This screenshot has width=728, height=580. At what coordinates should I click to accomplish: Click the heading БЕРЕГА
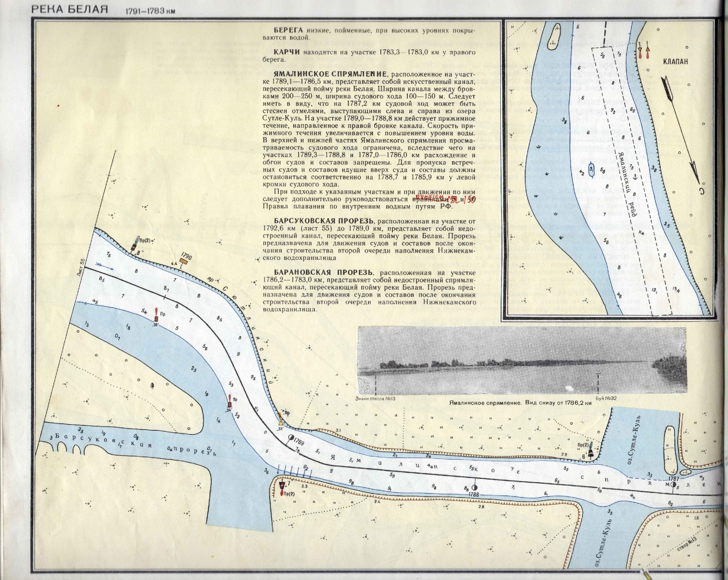[x=288, y=30]
